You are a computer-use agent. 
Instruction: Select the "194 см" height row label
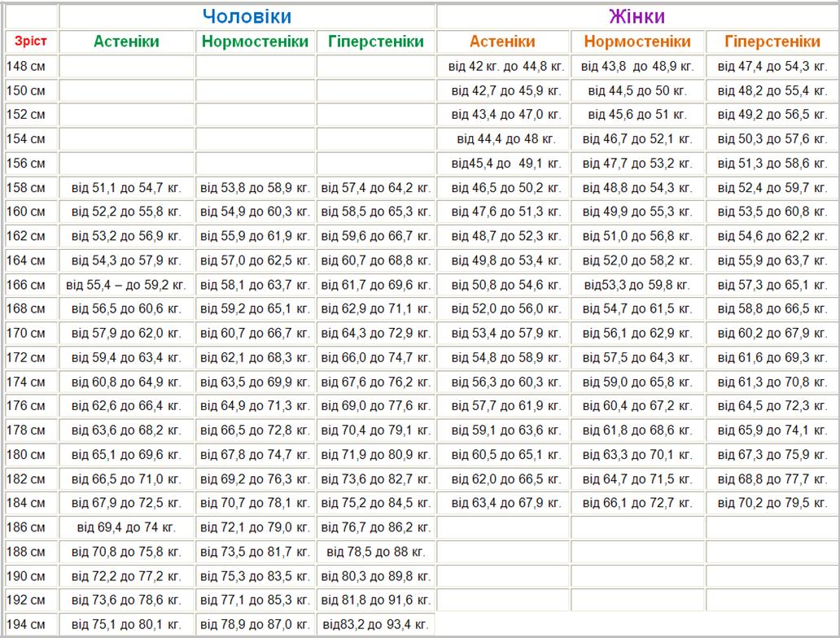(x=26, y=624)
